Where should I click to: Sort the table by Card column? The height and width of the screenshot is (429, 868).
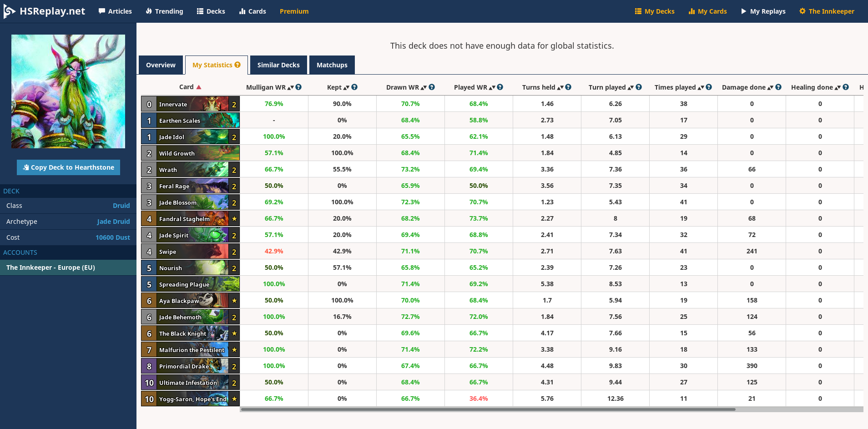190,87
